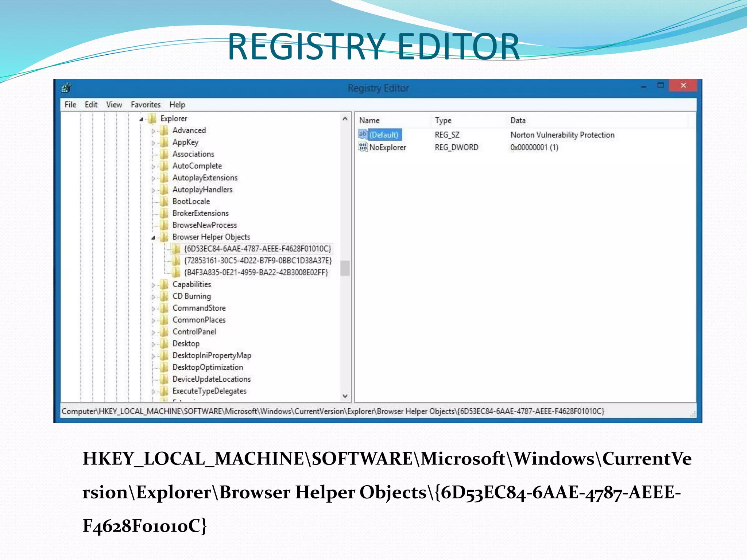Collapse the Browser Helper Objects key
Image resolution: width=747 pixels, height=560 pixels.
pyautogui.click(x=153, y=238)
